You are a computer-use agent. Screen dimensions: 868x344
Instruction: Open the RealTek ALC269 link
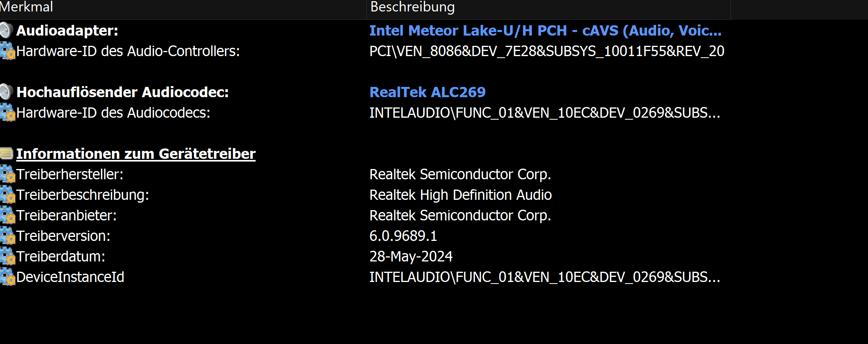coord(427,92)
